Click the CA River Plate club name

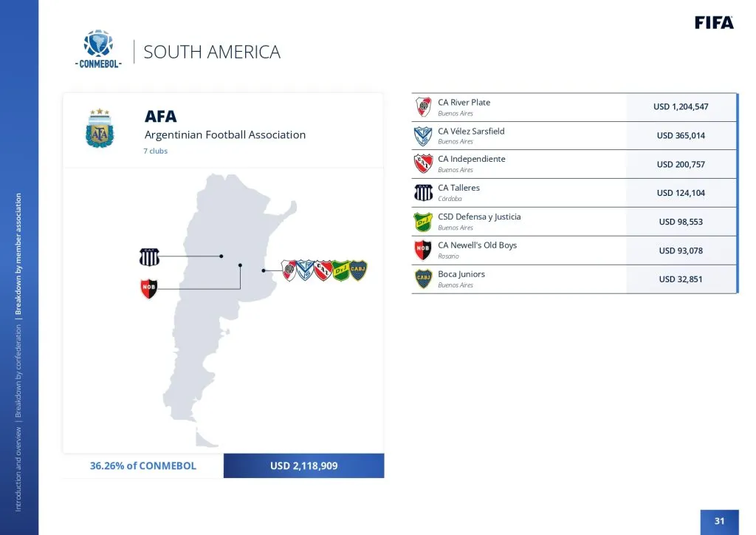tap(464, 103)
